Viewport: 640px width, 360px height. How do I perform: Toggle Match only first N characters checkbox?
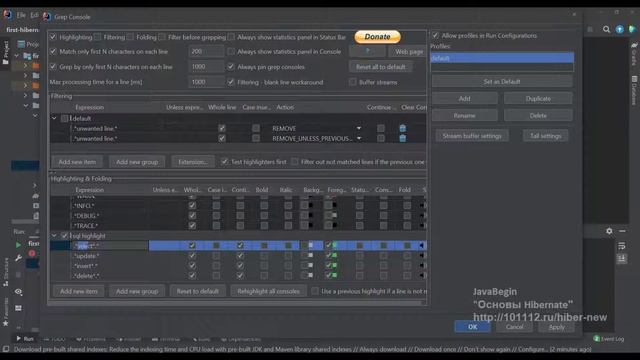53,51
